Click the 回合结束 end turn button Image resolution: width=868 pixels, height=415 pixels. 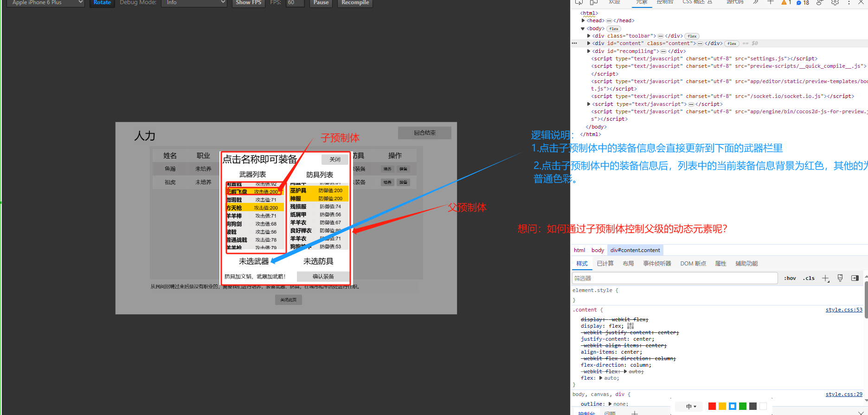(424, 133)
